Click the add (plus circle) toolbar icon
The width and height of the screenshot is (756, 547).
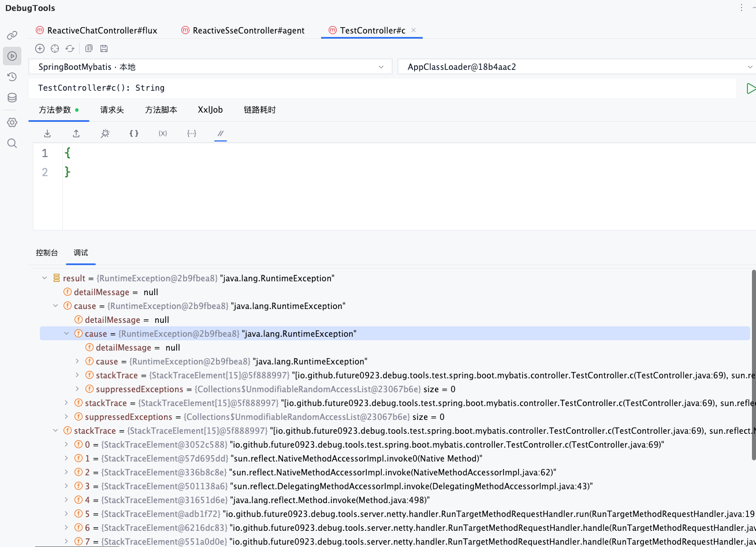40,49
